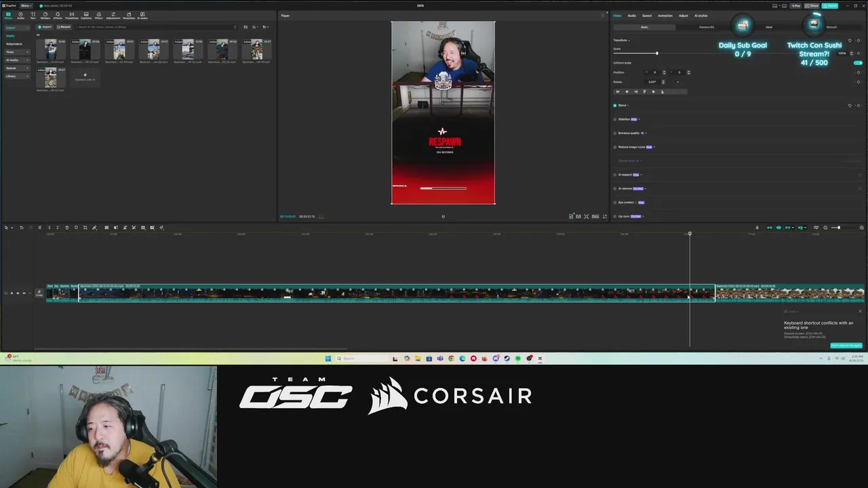868x488 pixels.
Task: Click the media search field
Action: click(x=155, y=27)
